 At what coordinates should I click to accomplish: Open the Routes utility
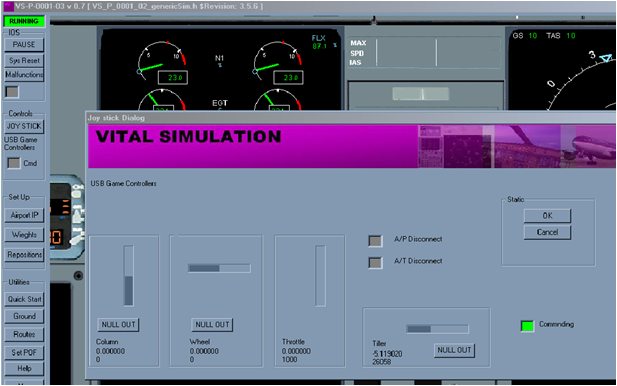tap(24, 334)
